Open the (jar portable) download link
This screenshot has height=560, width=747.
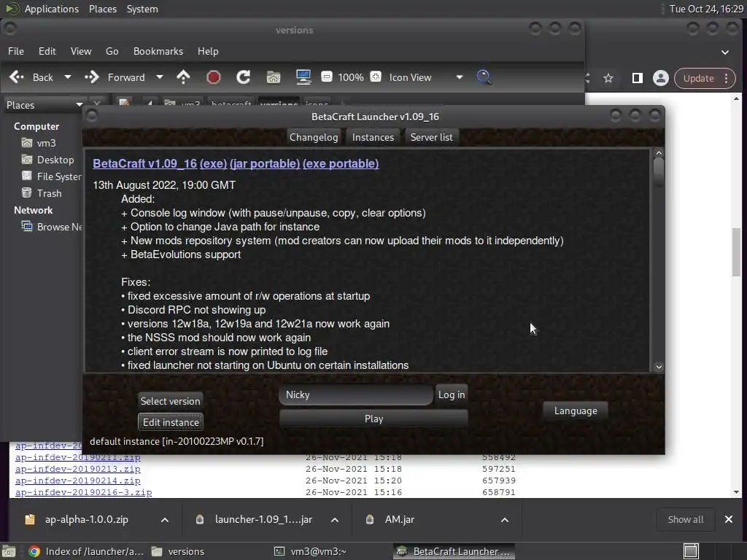pos(264,163)
